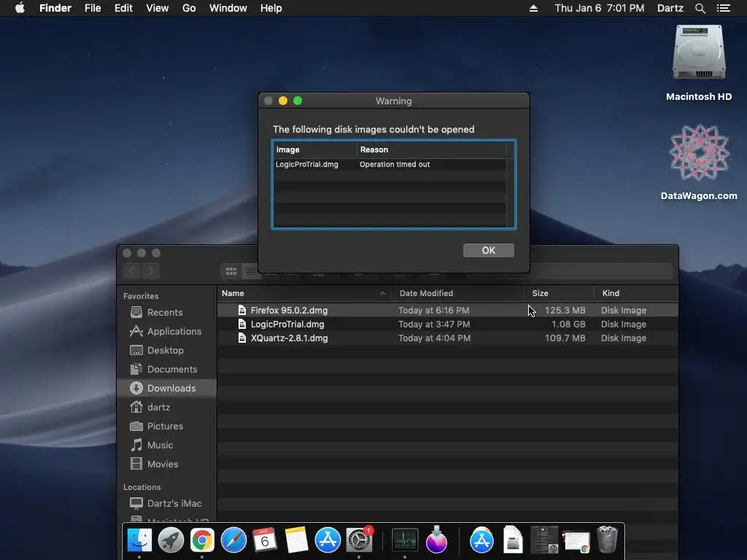Go back in Finder window
The width and height of the screenshot is (747, 560).
tap(132, 271)
